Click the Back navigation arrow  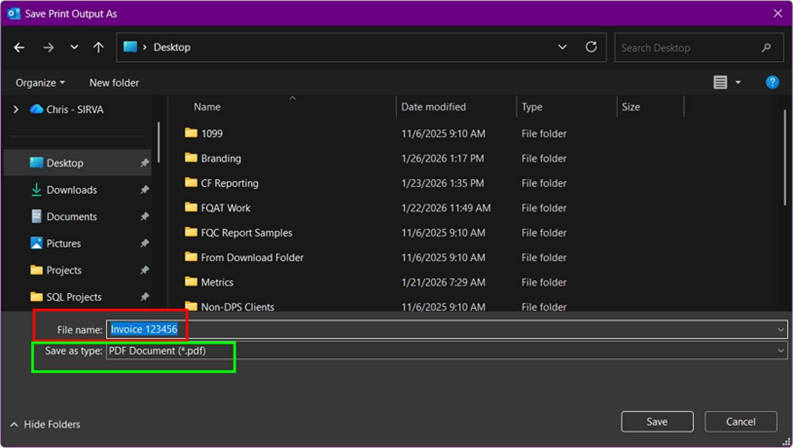click(20, 47)
